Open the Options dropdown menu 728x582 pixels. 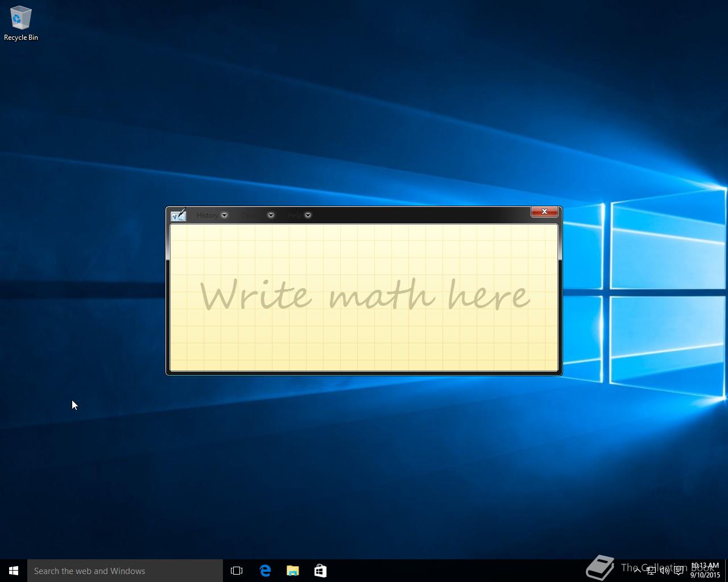257,215
